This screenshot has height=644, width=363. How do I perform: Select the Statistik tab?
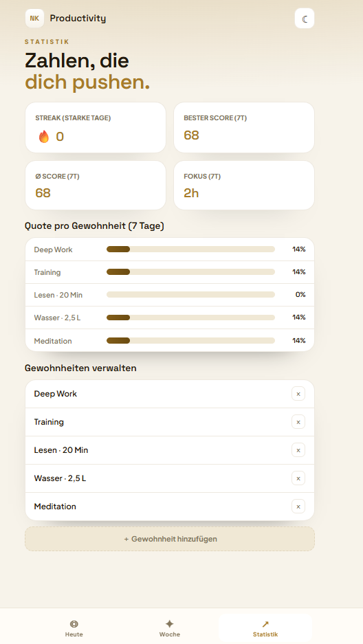[x=265, y=628]
